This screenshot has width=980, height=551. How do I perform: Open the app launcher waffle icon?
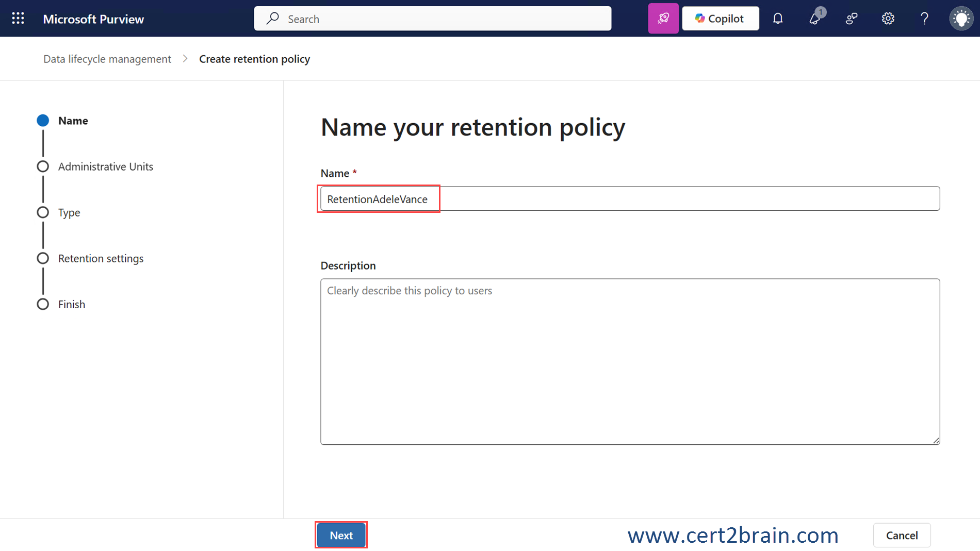[x=18, y=19]
